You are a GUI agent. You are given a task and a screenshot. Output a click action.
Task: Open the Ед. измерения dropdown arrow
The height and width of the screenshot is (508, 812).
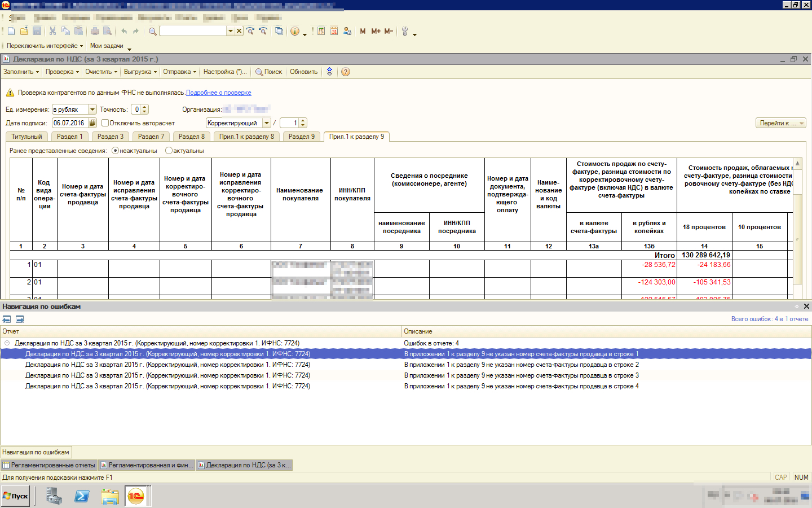click(92, 110)
